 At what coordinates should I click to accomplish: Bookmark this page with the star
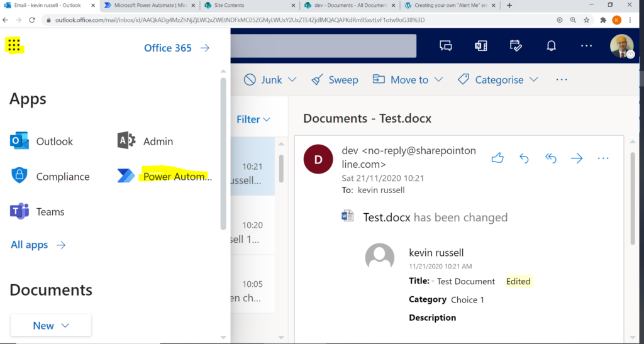(587, 19)
